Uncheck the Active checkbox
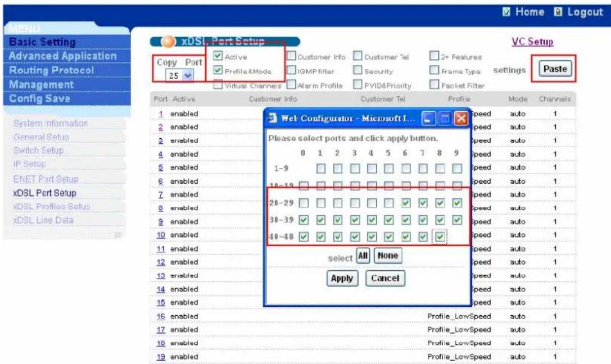Screen dimensions: 611x364 (218, 56)
